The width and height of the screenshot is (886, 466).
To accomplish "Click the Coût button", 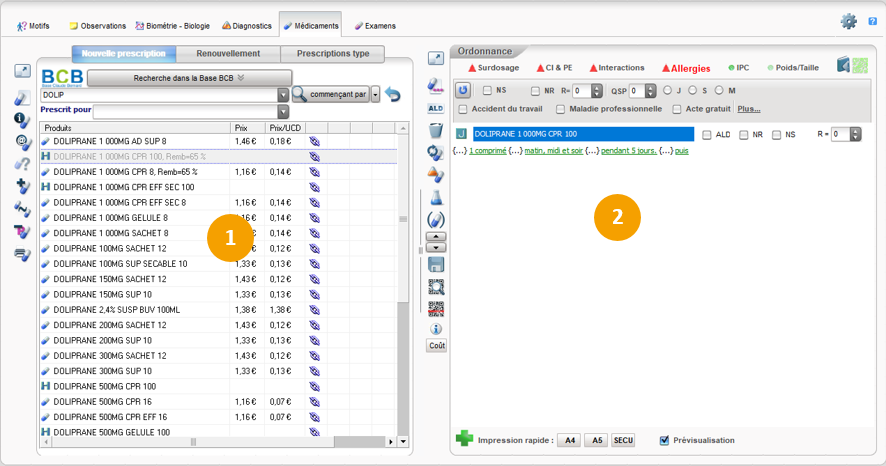I will click(436, 346).
